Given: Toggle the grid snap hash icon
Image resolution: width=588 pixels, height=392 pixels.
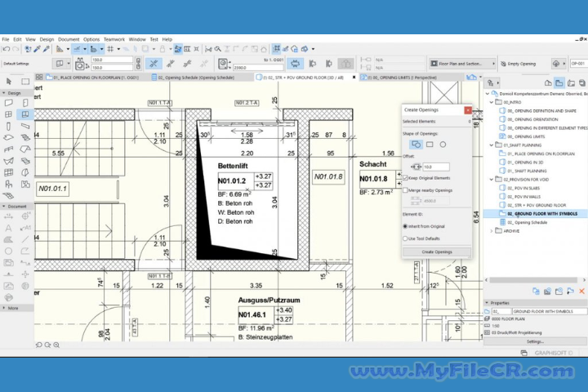Looking at the screenshot, I should 110,49.
